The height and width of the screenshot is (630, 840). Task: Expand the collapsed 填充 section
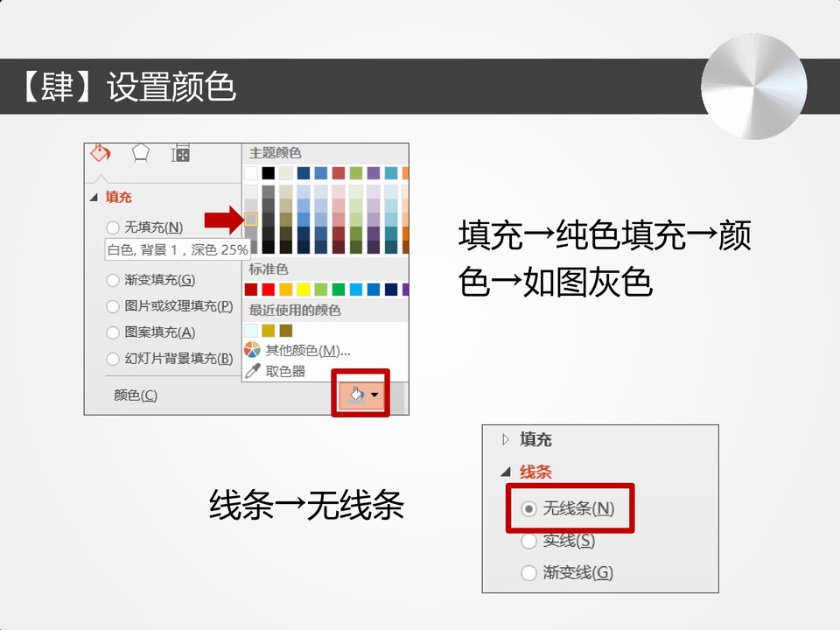pos(505,439)
